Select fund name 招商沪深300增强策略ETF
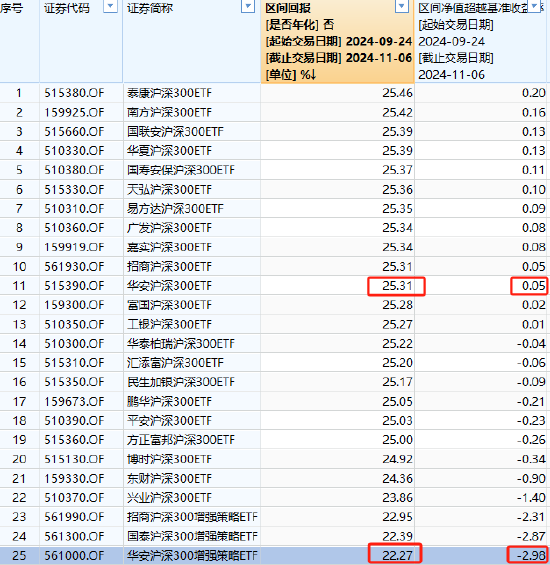 (192, 517)
